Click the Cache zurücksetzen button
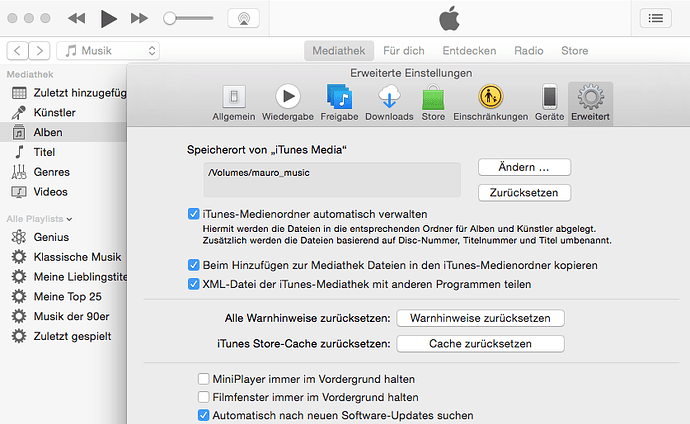Image resolution: width=690 pixels, height=424 pixels. pyautogui.click(x=480, y=344)
